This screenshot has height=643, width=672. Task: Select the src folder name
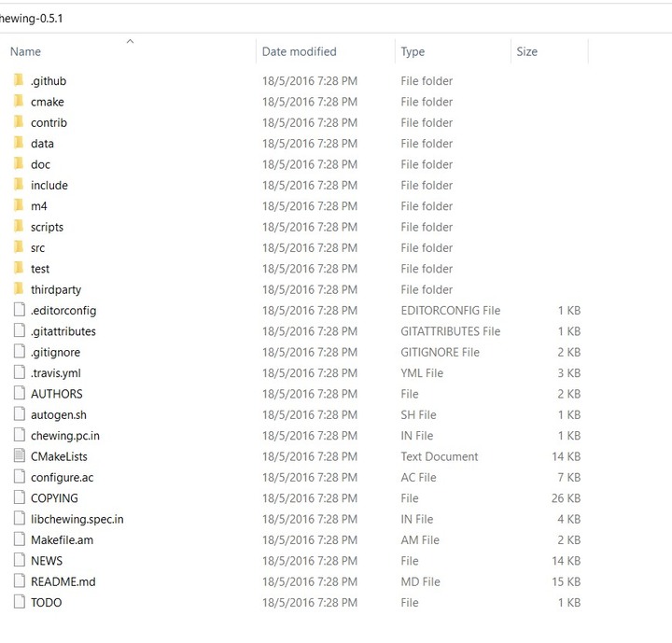tap(37, 248)
